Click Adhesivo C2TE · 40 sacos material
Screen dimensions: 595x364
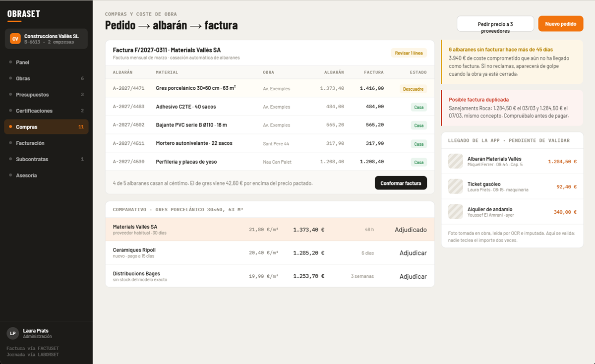pos(186,107)
